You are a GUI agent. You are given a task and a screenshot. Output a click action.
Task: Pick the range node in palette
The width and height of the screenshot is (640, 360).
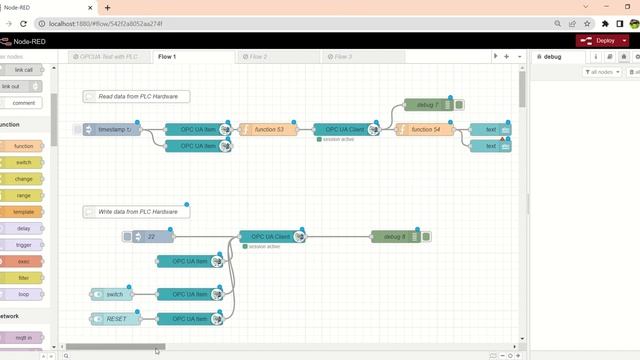pyautogui.click(x=21, y=196)
